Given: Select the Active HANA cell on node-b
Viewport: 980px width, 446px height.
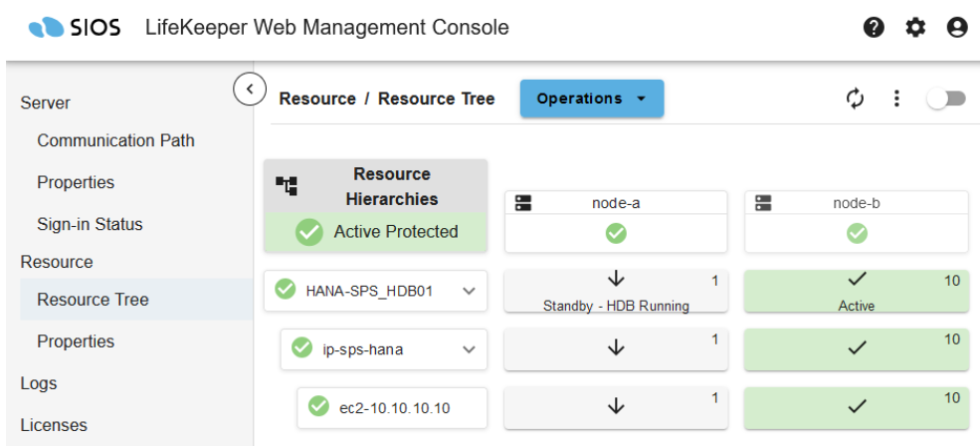Looking at the screenshot, I should tap(856, 292).
